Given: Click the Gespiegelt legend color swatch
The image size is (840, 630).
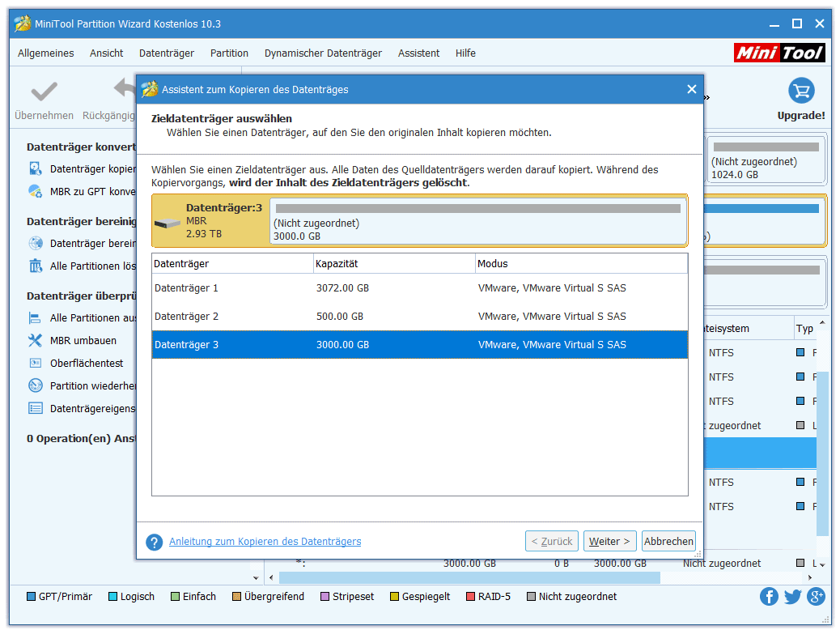Looking at the screenshot, I should 394,597.
